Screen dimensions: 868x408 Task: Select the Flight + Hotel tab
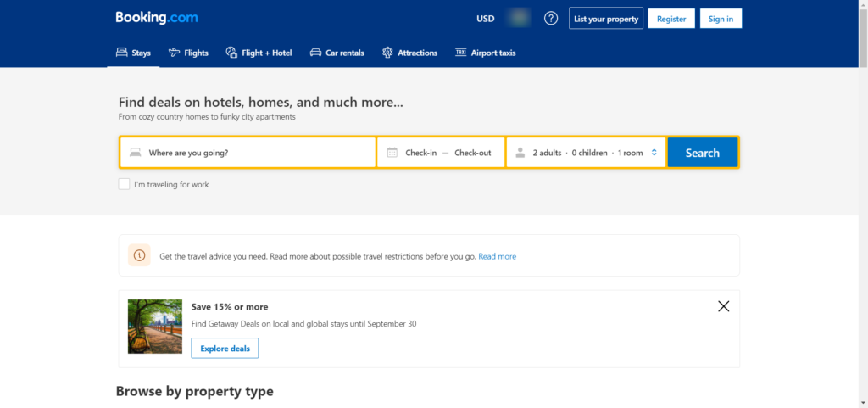(x=259, y=53)
